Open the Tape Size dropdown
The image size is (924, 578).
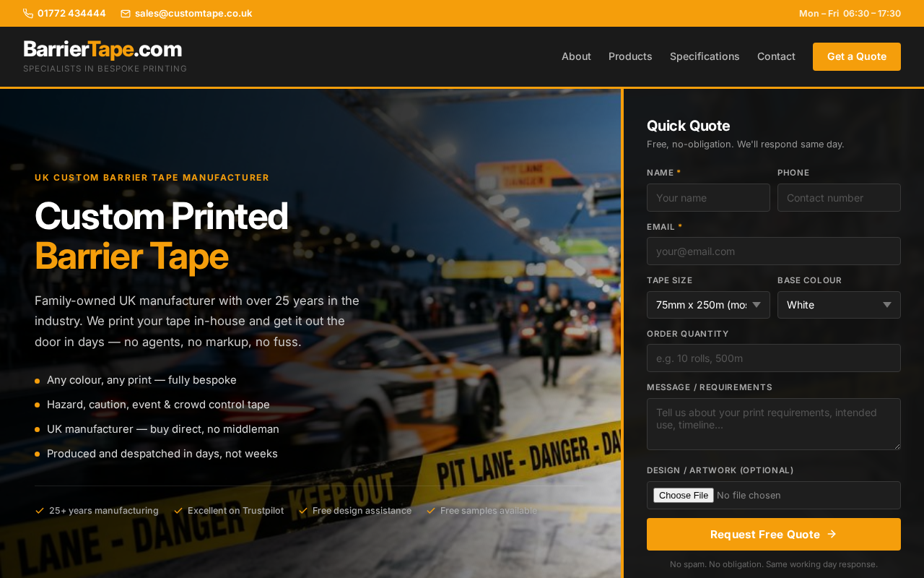[708, 305]
